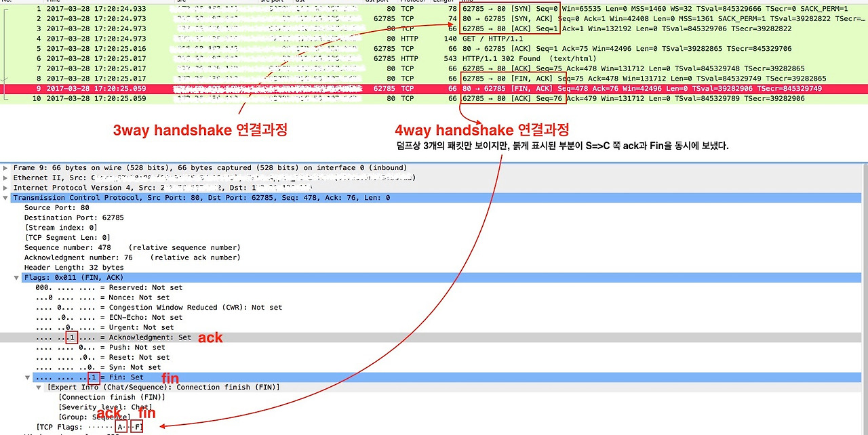Select the [Stream index: 0] field

(61, 228)
